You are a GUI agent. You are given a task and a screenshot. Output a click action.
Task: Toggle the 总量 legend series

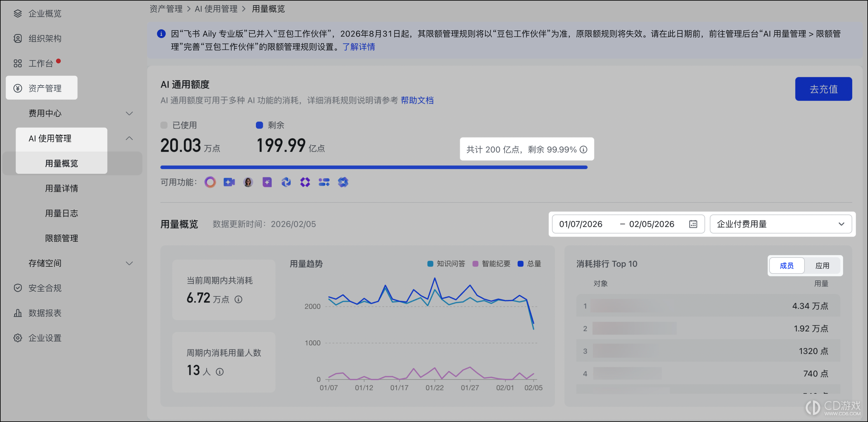529,264
